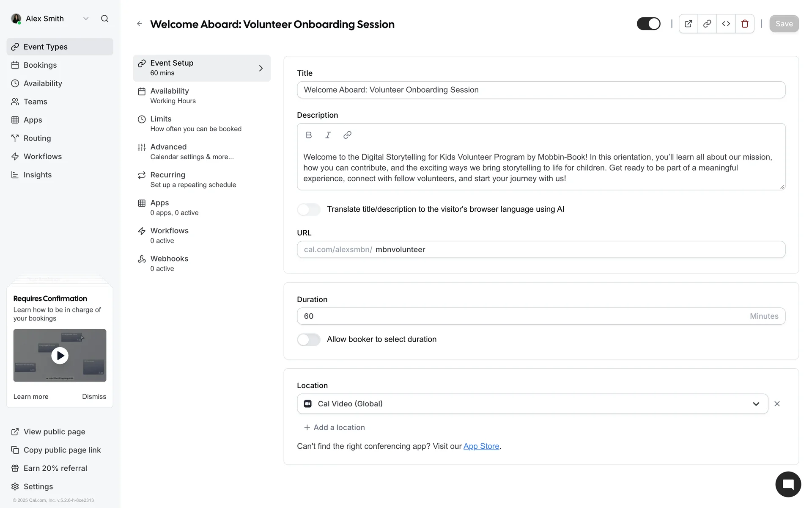This screenshot has height=508, width=812.
Task: Open embed code icon
Action: click(726, 24)
